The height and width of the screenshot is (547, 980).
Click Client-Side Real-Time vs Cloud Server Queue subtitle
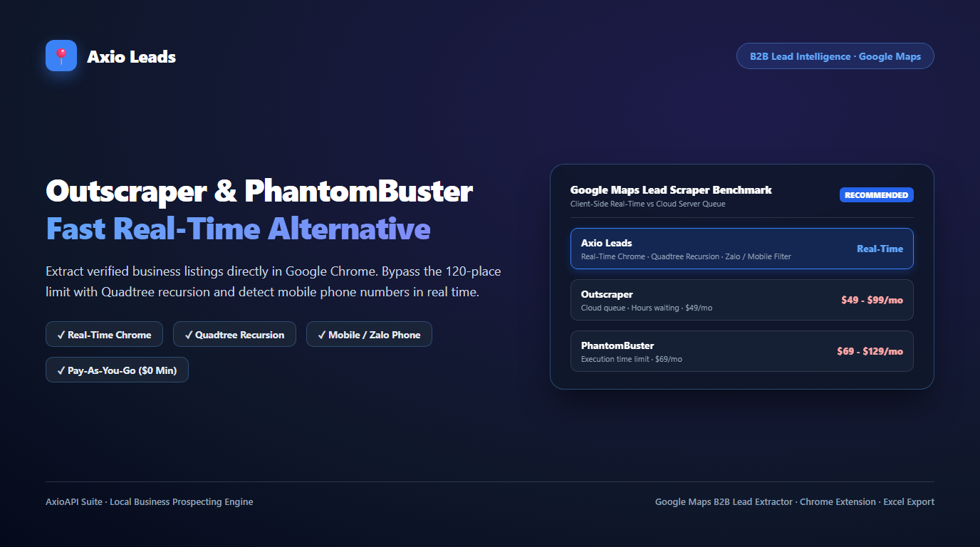647,204
